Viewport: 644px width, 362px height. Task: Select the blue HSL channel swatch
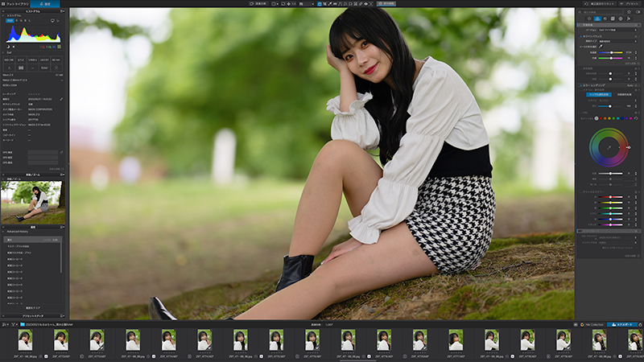tap(622, 118)
